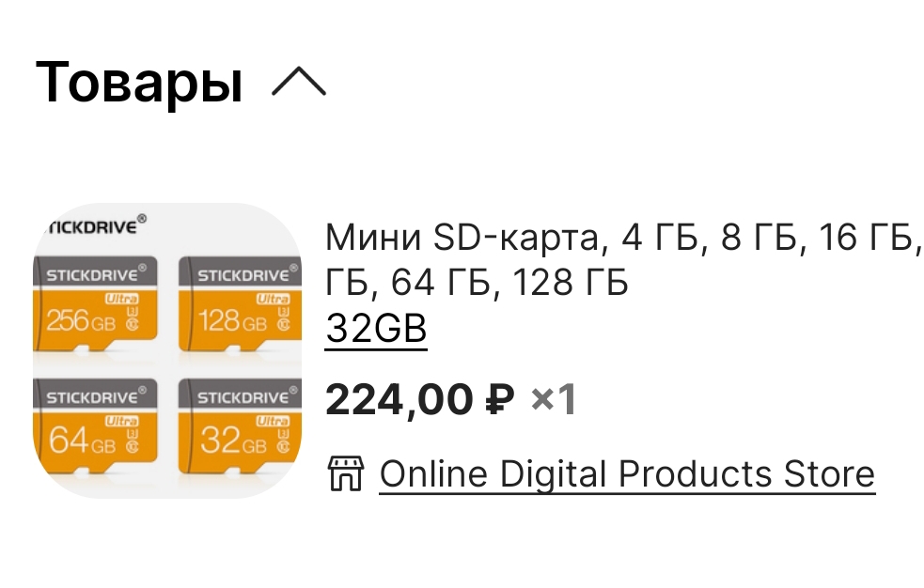The image size is (924, 588).
Task: Click the 64GB card in the product image
Action: click(x=96, y=426)
